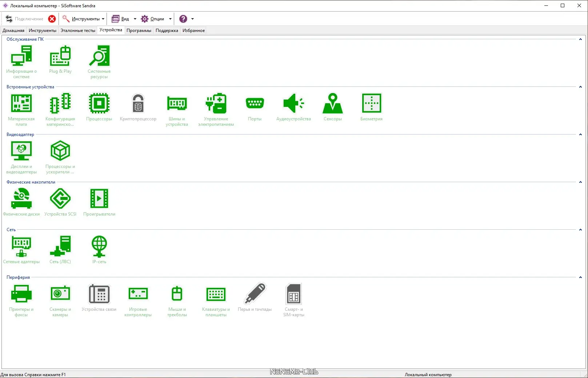Open Смарт- и SIM-карты icon

pyautogui.click(x=294, y=300)
